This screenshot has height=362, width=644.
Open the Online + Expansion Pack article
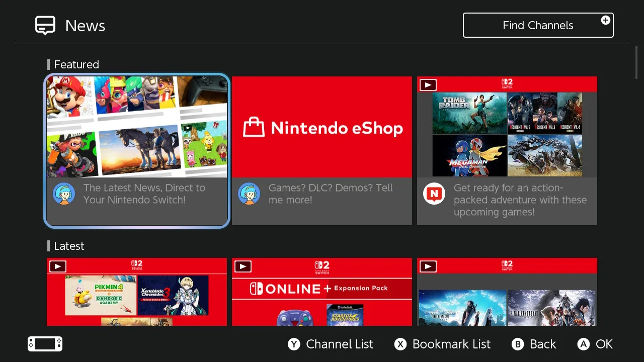322,292
